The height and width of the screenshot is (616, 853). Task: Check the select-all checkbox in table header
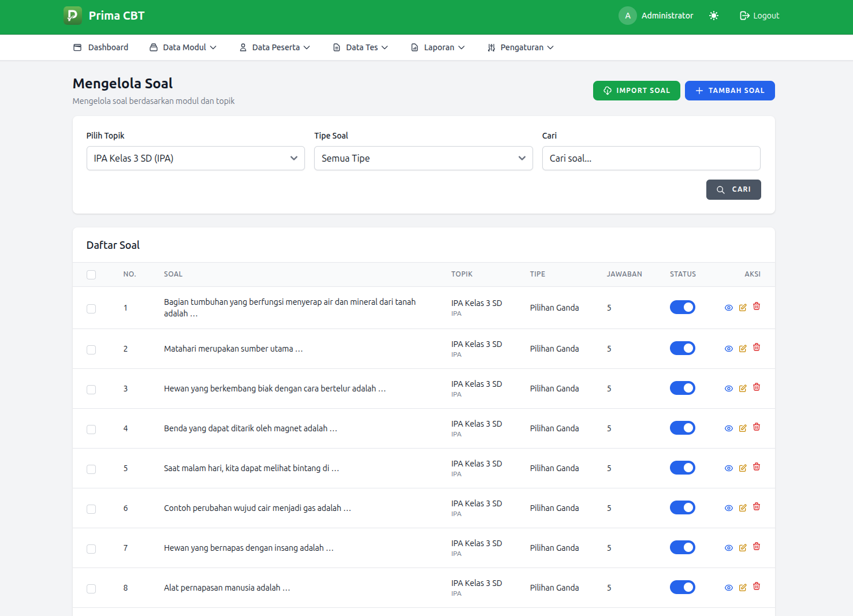pyautogui.click(x=91, y=275)
